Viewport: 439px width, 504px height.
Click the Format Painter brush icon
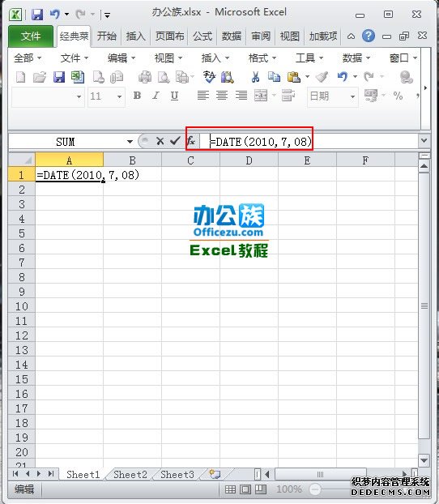[x=322, y=77]
